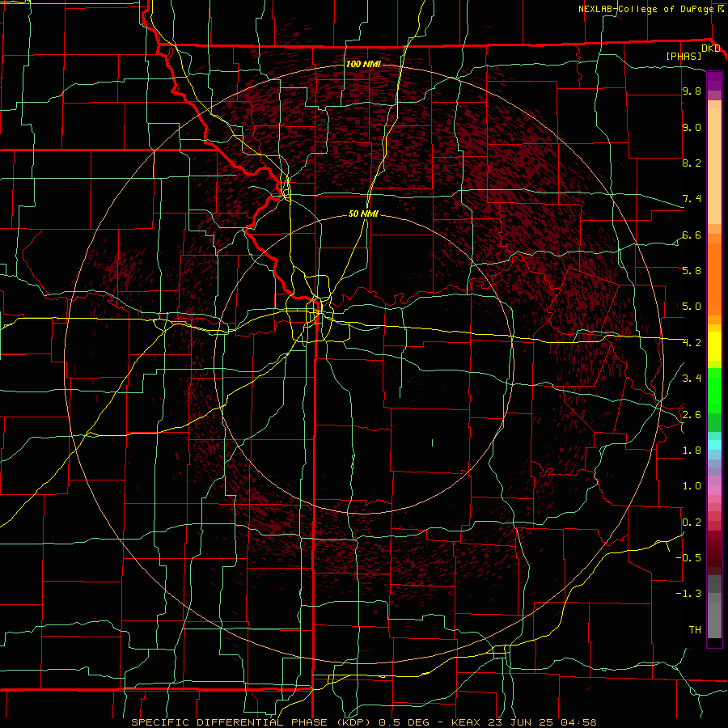Click the -1.3 legend value

688,594
